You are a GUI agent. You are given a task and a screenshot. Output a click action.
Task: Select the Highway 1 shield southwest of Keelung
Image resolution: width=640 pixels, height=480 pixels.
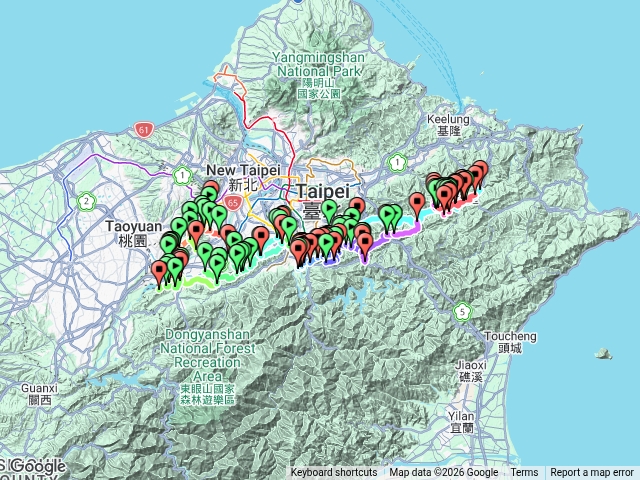click(x=397, y=163)
